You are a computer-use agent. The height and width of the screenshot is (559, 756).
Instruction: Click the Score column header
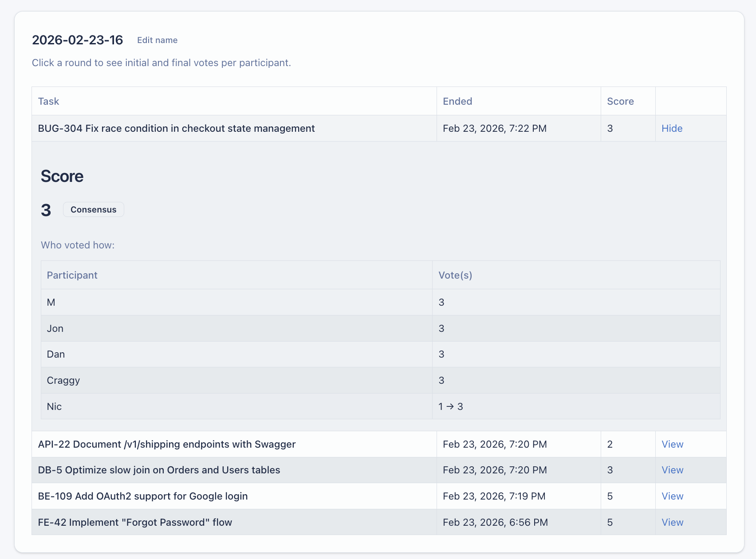(620, 101)
